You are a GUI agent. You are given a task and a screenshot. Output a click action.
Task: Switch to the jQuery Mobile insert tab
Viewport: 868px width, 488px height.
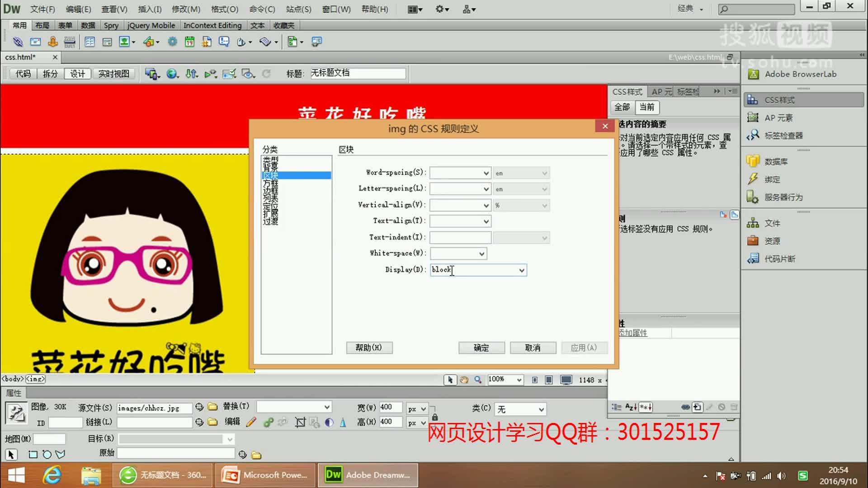pos(151,25)
